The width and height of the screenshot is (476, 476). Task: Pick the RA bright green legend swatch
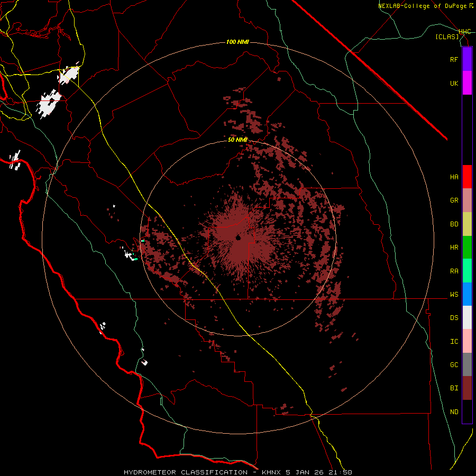pyautogui.click(x=467, y=271)
